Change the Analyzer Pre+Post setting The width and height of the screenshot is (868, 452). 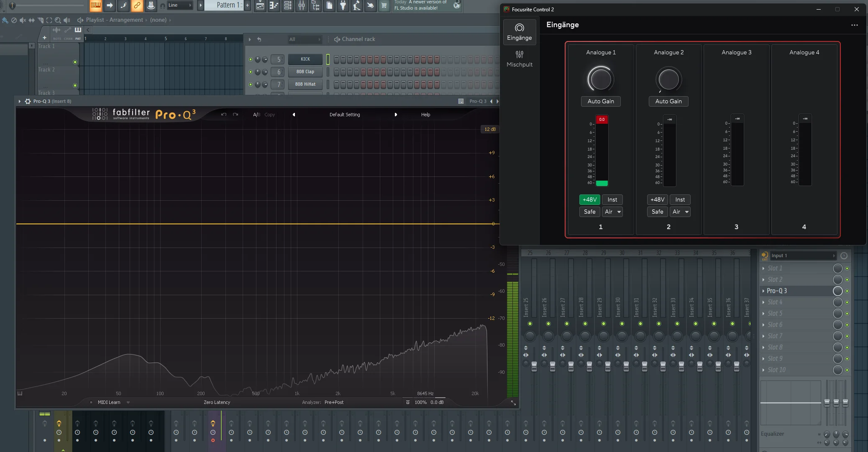coord(334,403)
